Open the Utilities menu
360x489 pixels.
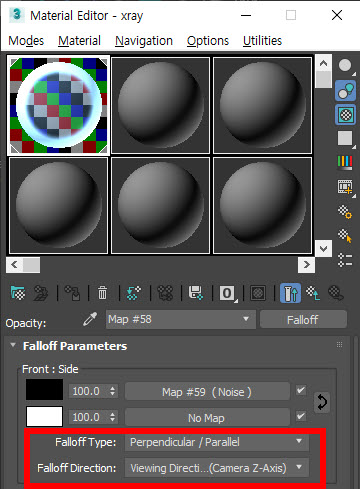(x=262, y=41)
